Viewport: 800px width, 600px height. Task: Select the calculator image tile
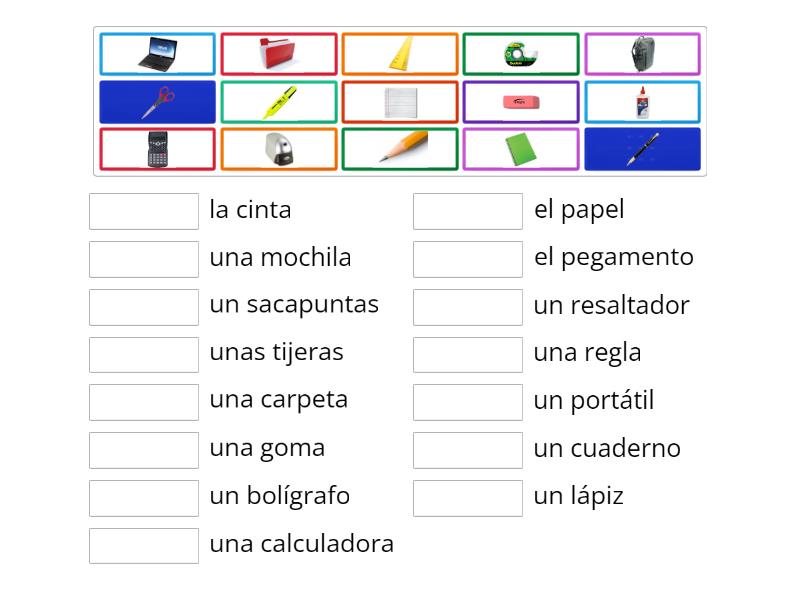[157, 148]
